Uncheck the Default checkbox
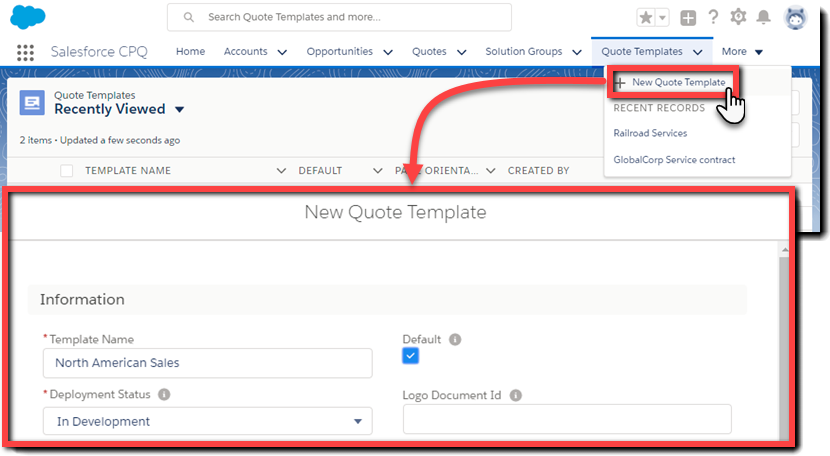 coord(411,356)
